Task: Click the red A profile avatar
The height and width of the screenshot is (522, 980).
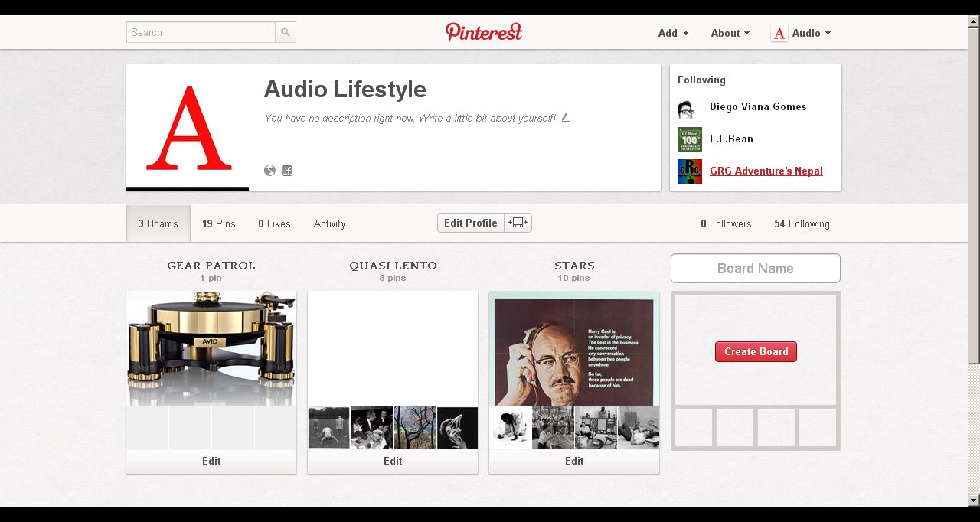Action: pos(188,127)
